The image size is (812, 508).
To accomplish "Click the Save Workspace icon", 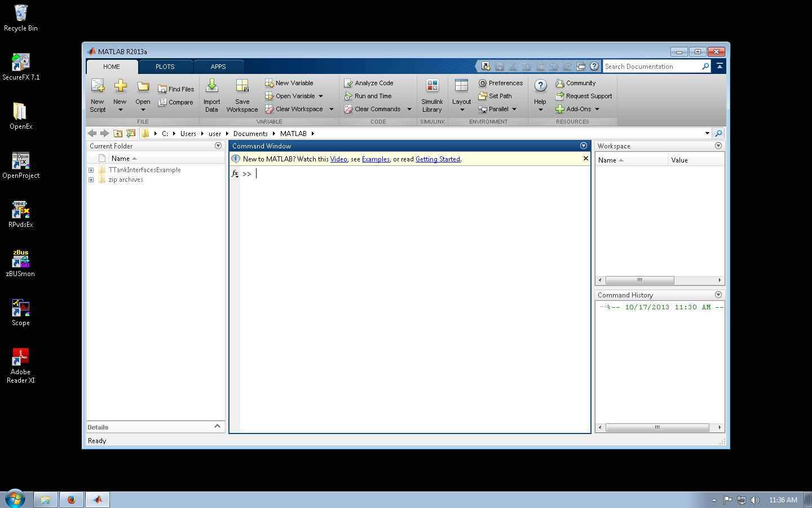I will point(242,86).
